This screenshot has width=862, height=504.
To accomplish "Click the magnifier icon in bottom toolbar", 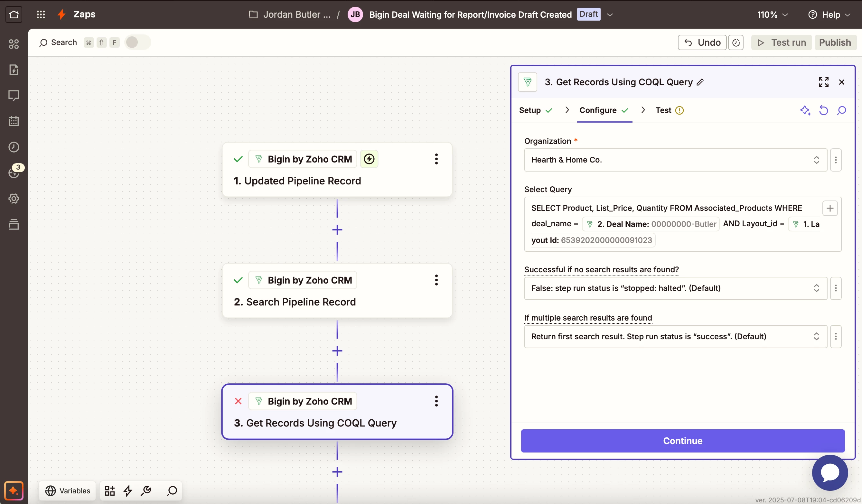I will click(172, 491).
